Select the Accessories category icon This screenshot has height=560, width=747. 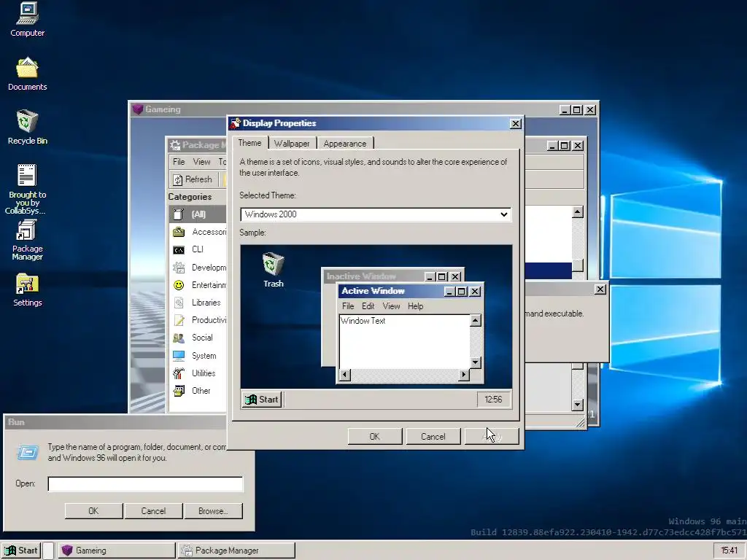pos(179,232)
